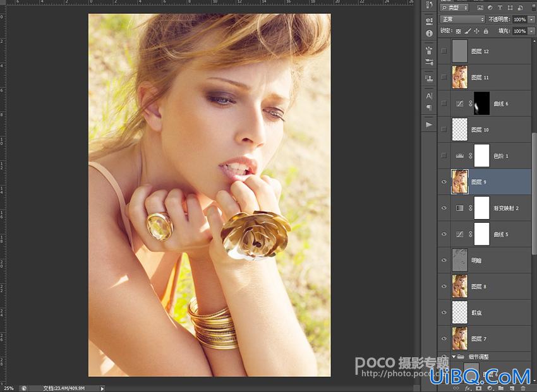Viewport: 537px width, 392px height.
Task: Show adjustment layer 曲线 6
Action: pyautogui.click(x=444, y=104)
